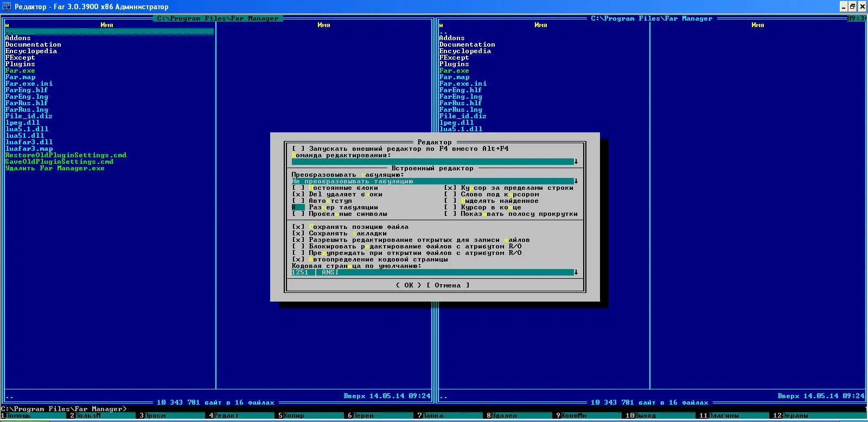This screenshot has width=868, height=422.
Task: Select Plugins folder in the left panel
Action: (20, 64)
